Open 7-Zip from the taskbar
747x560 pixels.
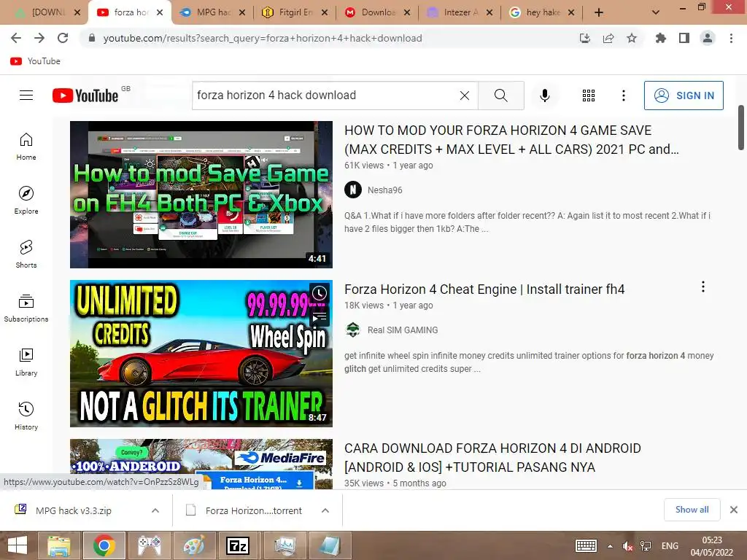(x=239, y=545)
